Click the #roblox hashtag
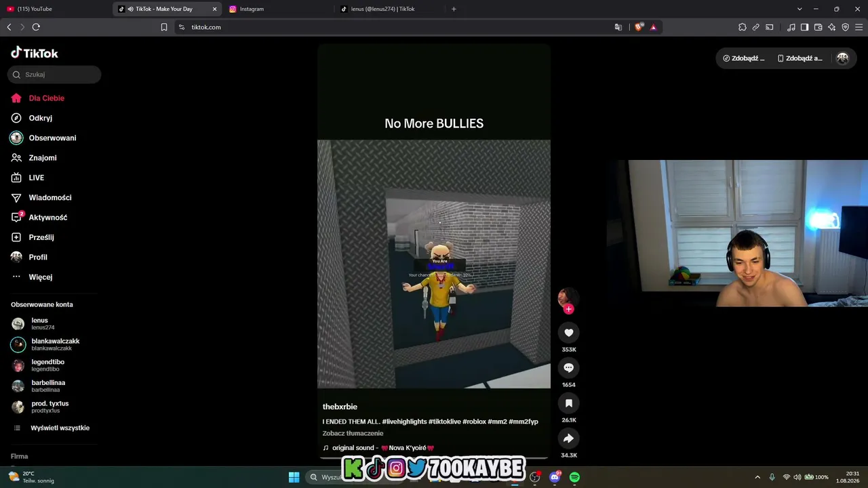 [474, 422]
